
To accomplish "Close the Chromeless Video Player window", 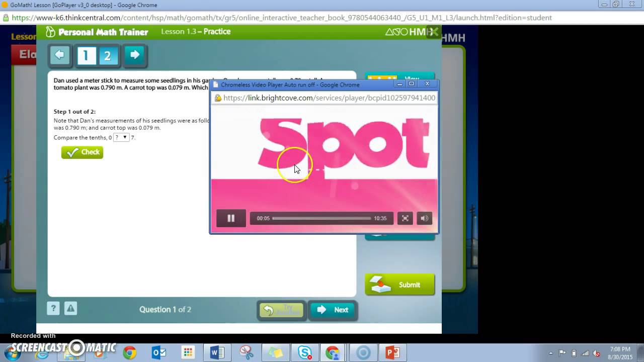I will click(x=427, y=84).
